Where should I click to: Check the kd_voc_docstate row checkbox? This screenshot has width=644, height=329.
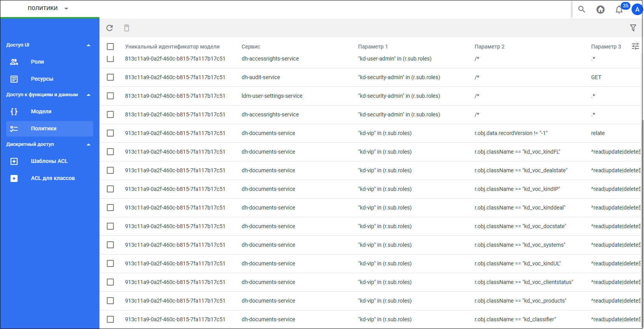(x=110, y=226)
